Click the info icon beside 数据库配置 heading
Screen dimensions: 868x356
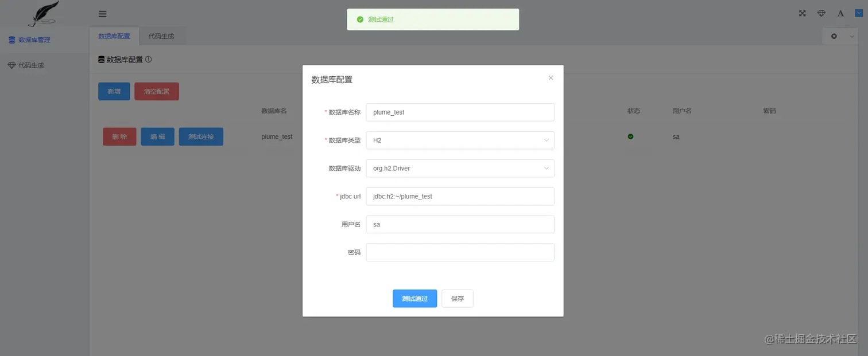(148, 59)
